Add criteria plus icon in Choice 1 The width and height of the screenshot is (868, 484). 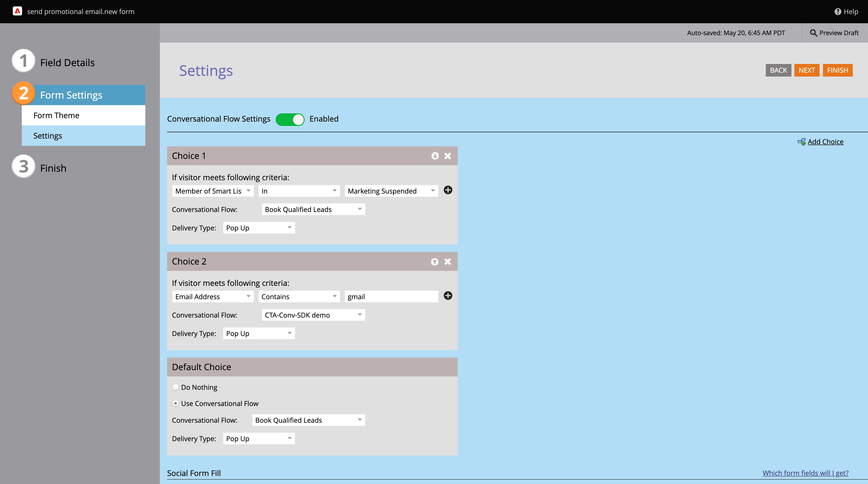[448, 190]
